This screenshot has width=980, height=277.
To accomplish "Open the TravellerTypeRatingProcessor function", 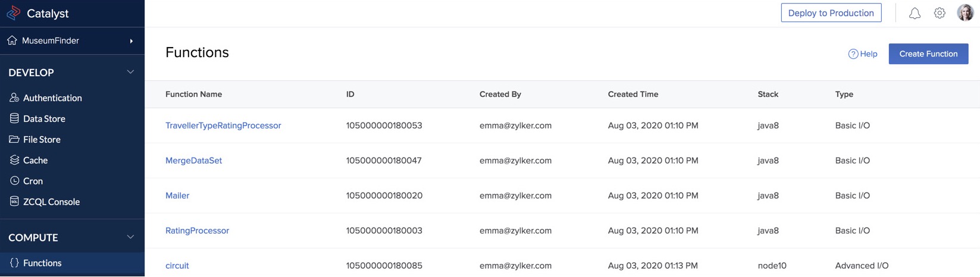I will click(223, 125).
